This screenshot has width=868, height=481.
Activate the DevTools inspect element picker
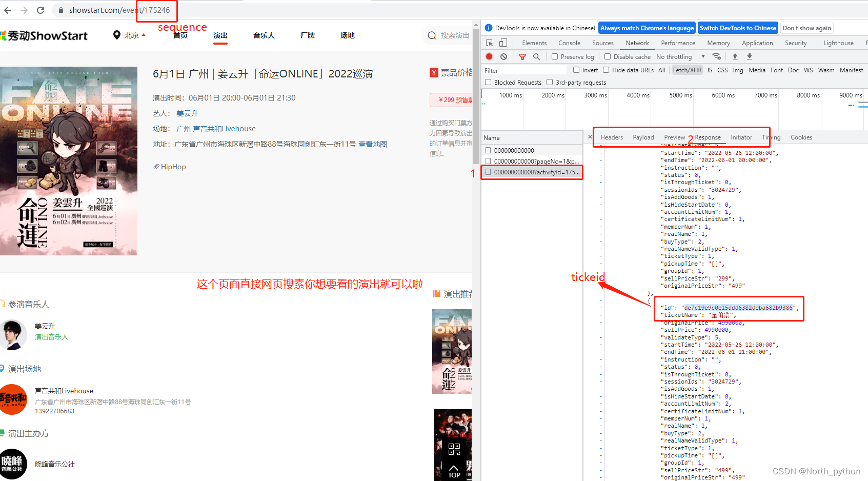pos(489,43)
